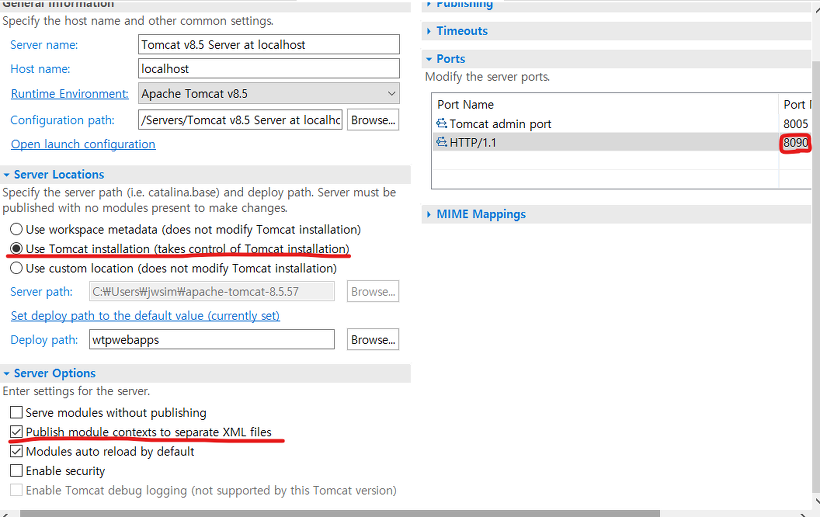Image resolution: width=820 pixels, height=517 pixels.
Task: Click the horizontal scrollbar at the bottom
Action: pos(340,513)
